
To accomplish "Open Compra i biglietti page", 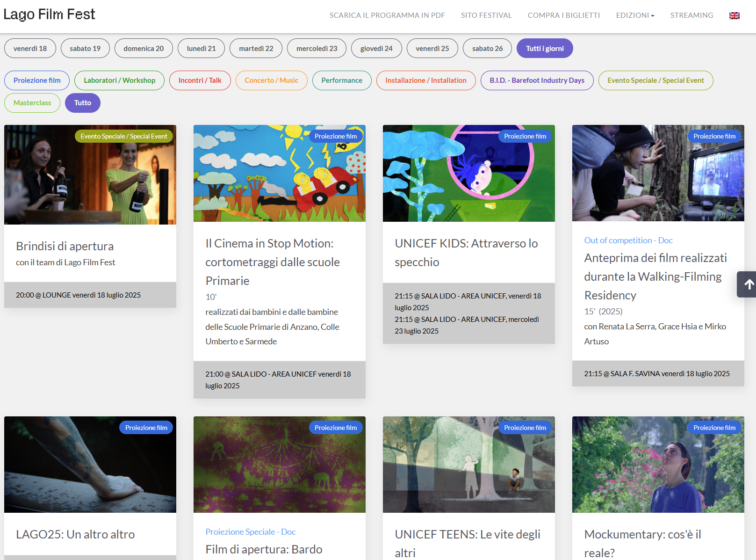I will tap(563, 15).
